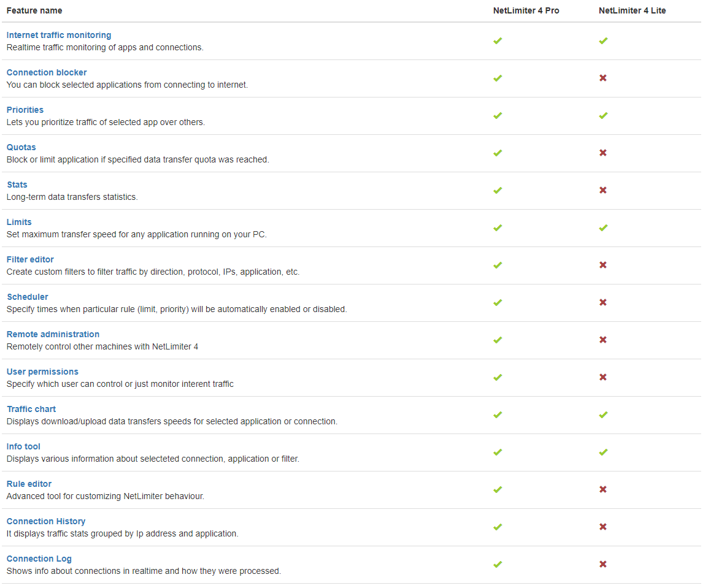Click Lite red cross for Remote administration
This screenshot has width=711, height=588.
[603, 340]
